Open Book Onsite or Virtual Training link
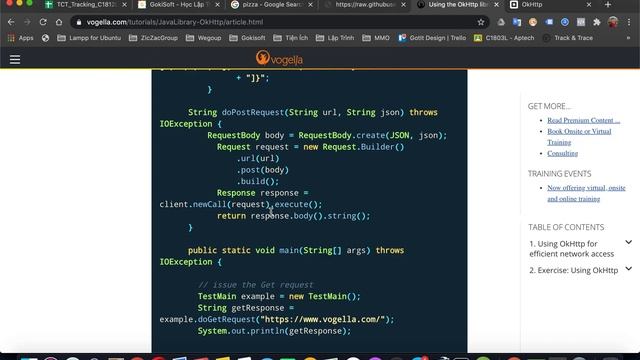 579,137
